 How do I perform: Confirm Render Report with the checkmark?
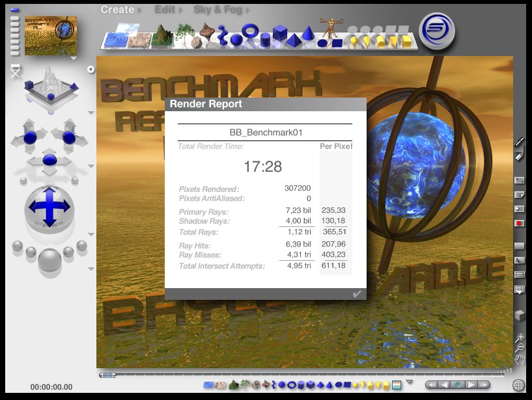[x=357, y=294]
